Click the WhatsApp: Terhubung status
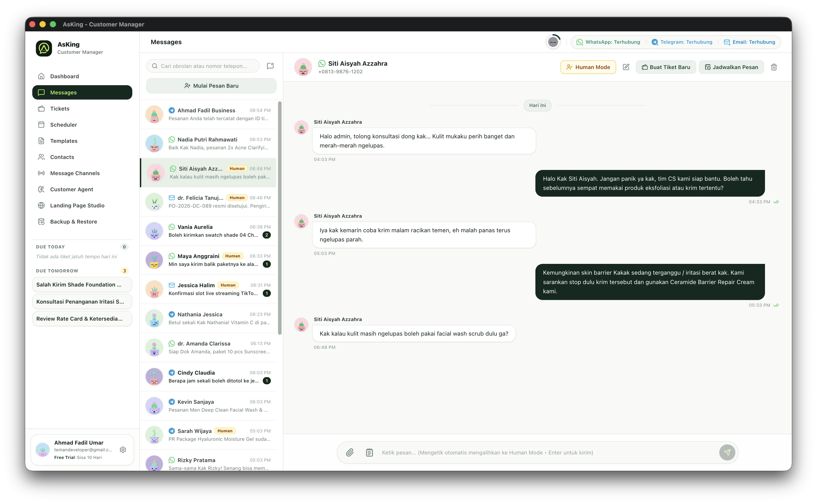This screenshot has width=817, height=504. pos(608,42)
